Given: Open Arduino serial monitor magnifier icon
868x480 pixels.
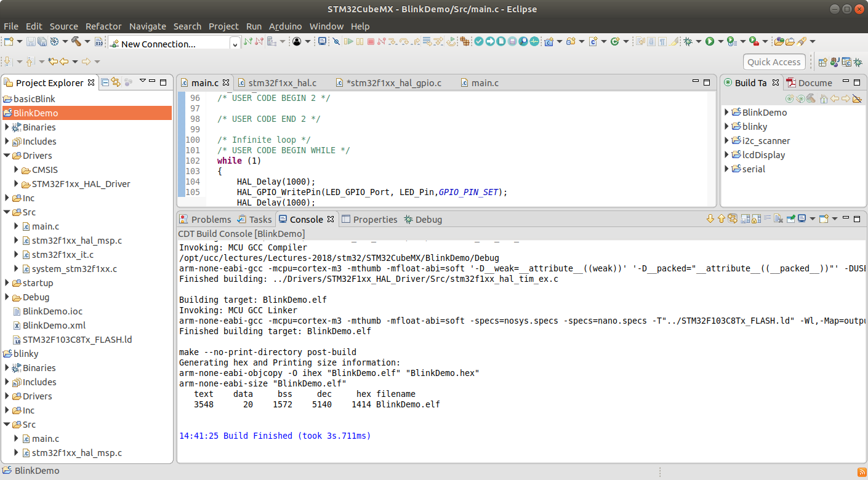Looking at the screenshot, I should pyautogui.click(x=523, y=41).
